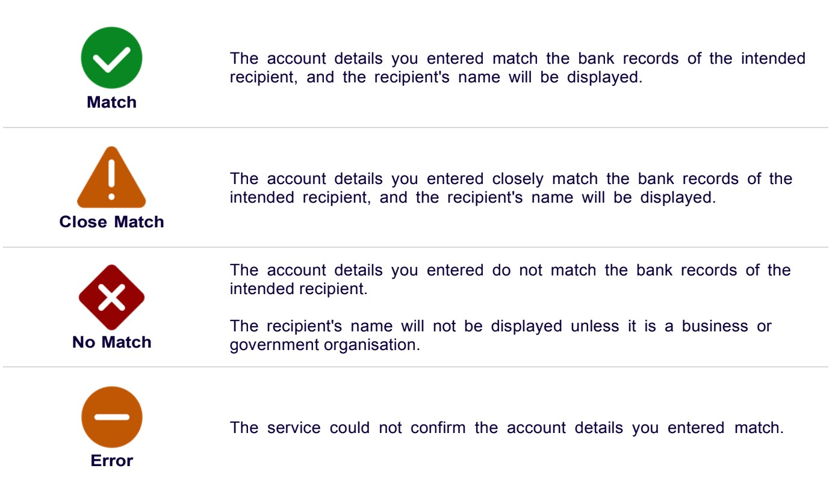The image size is (832, 504).
Task: Click the paragraph about recipient's name not displayed
Action: tap(500, 336)
